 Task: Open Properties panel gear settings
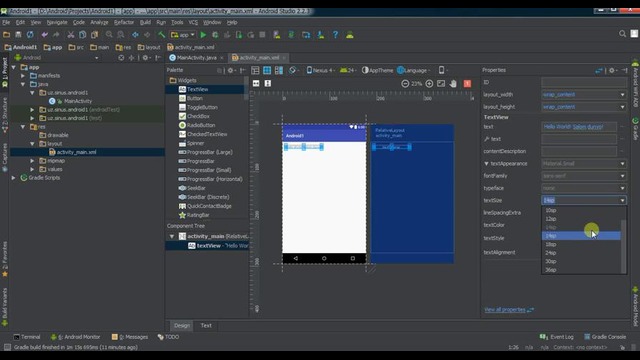click(x=612, y=70)
